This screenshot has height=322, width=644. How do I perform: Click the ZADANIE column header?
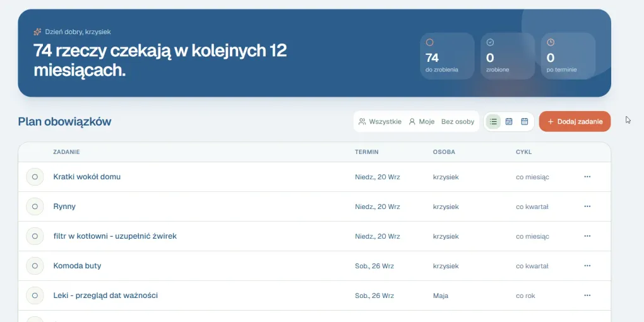pos(66,152)
